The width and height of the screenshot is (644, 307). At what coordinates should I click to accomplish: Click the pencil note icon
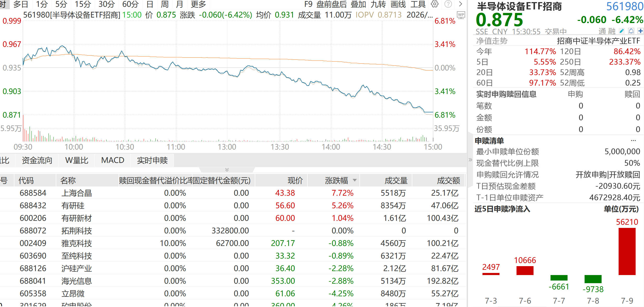point(621,31)
